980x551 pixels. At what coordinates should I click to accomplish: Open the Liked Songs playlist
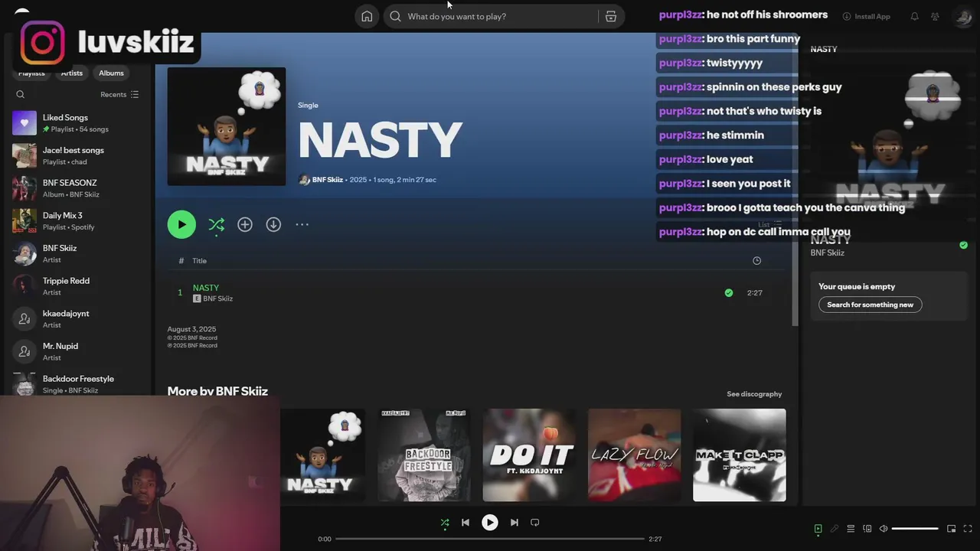click(77, 123)
